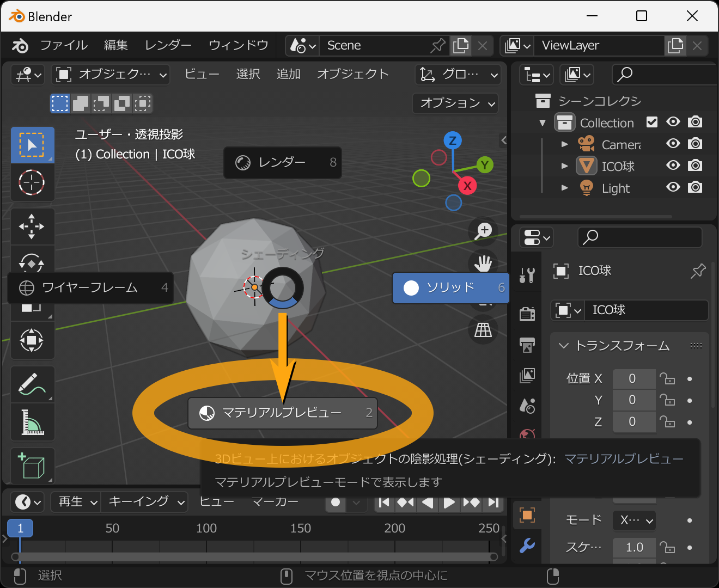719x588 pixels.
Task: Open View Layer properties tab icon
Action: pos(527,375)
